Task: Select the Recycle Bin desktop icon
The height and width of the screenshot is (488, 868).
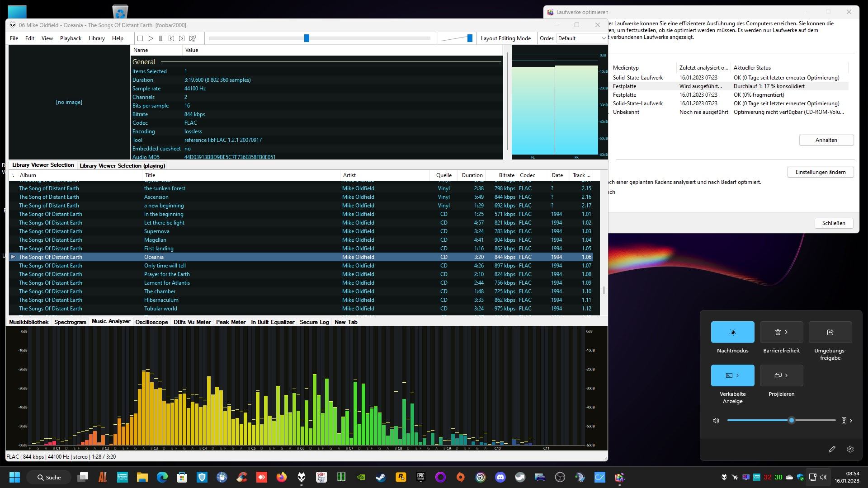Action: click(x=120, y=11)
